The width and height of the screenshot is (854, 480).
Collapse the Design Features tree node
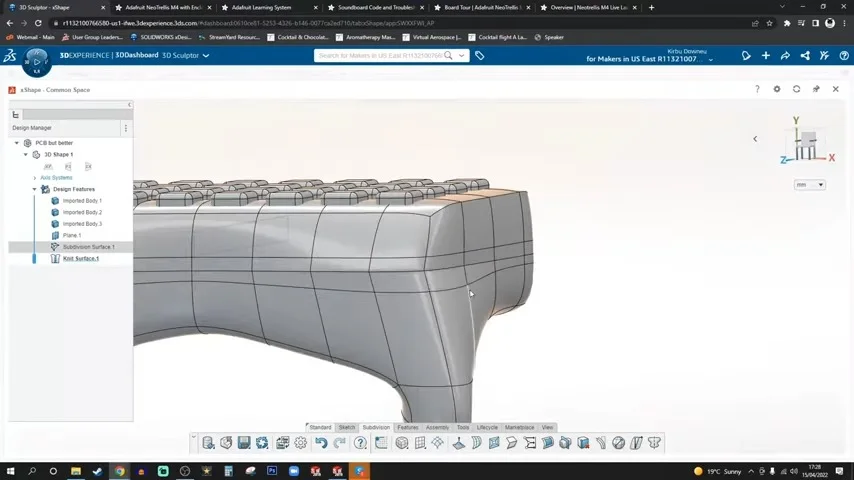(34, 189)
